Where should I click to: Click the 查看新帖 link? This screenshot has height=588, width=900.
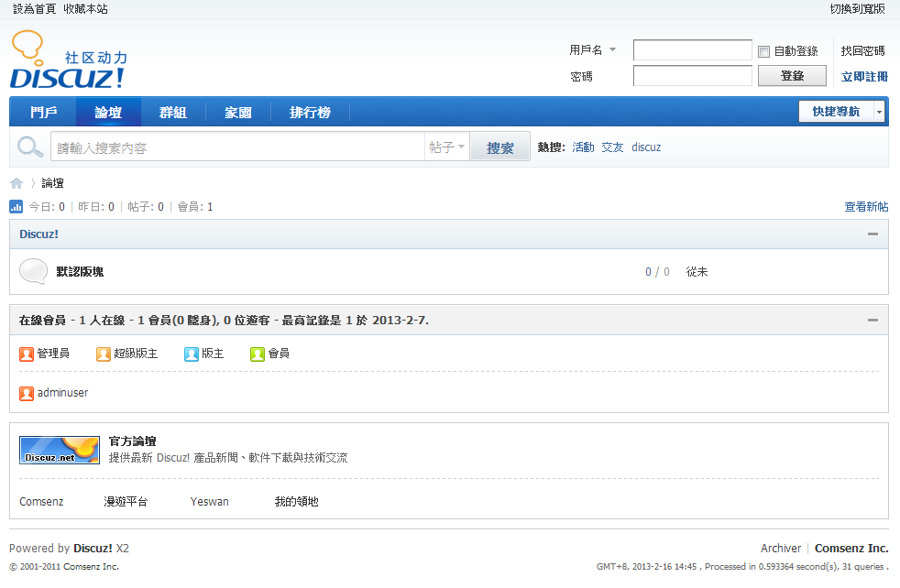point(866,206)
